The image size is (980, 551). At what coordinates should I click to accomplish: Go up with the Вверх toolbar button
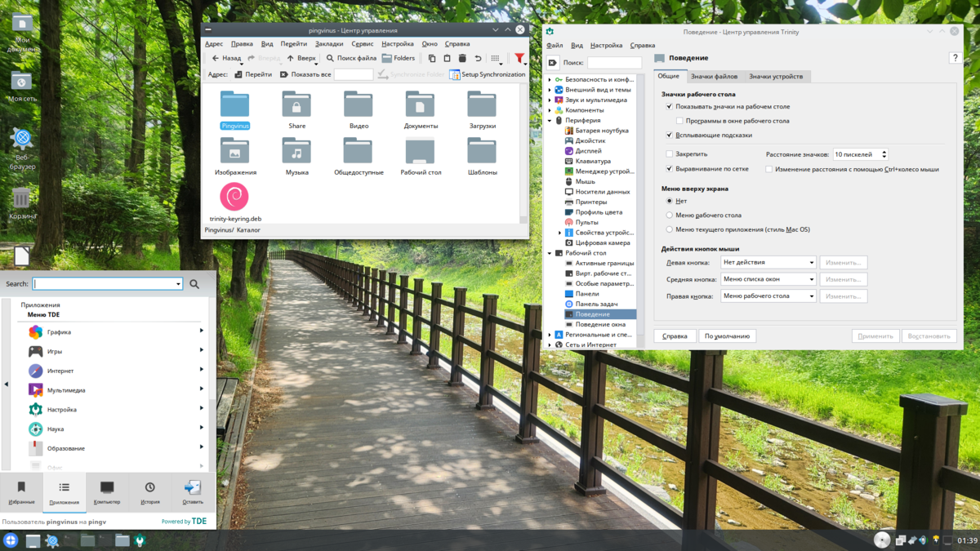tap(301, 58)
